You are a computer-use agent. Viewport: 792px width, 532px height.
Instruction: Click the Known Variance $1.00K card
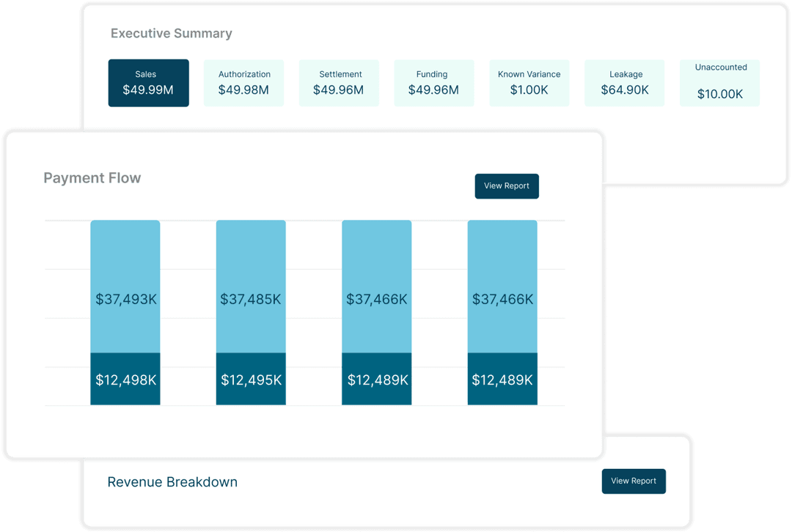point(529,83)
